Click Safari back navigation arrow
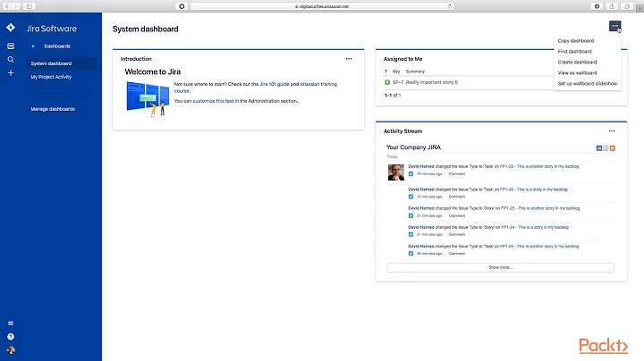 point(7,6)
